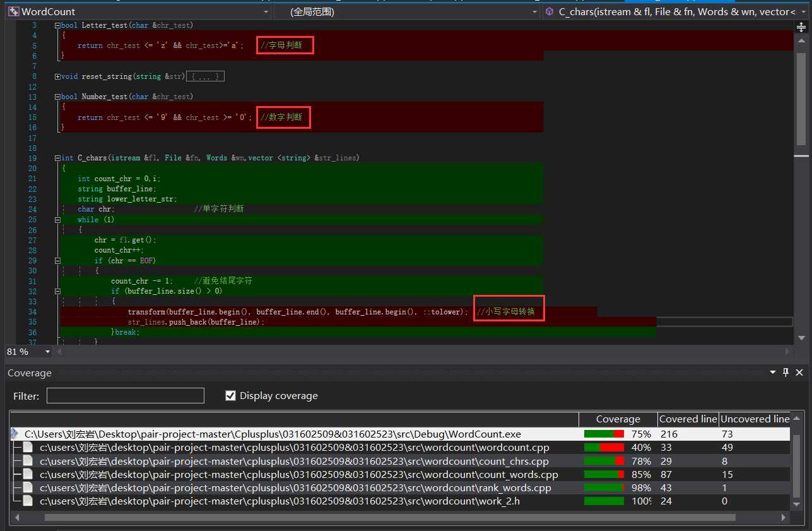Click the file icon of wordcount.cpp
This screenshot has height=531, width=812.
28,447
